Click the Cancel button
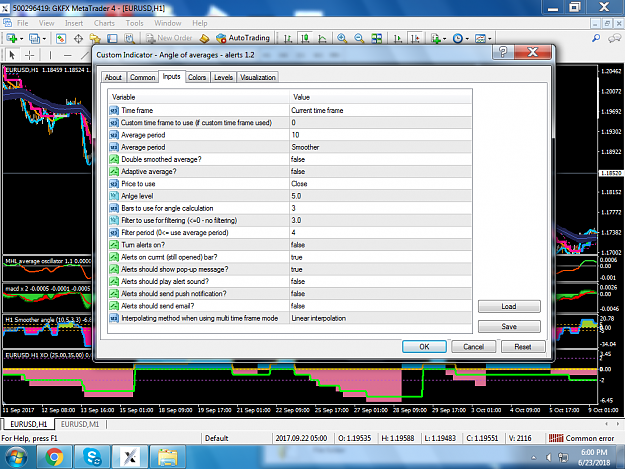This screenshot has width=625, height=469. [x=474, y=347]
